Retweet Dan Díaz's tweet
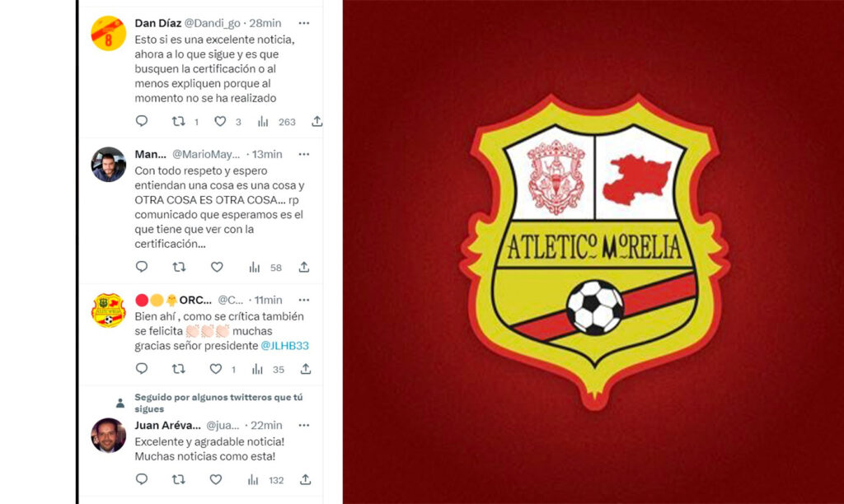The width and height of the screenshot is (844, 504). tap(178, 122)
